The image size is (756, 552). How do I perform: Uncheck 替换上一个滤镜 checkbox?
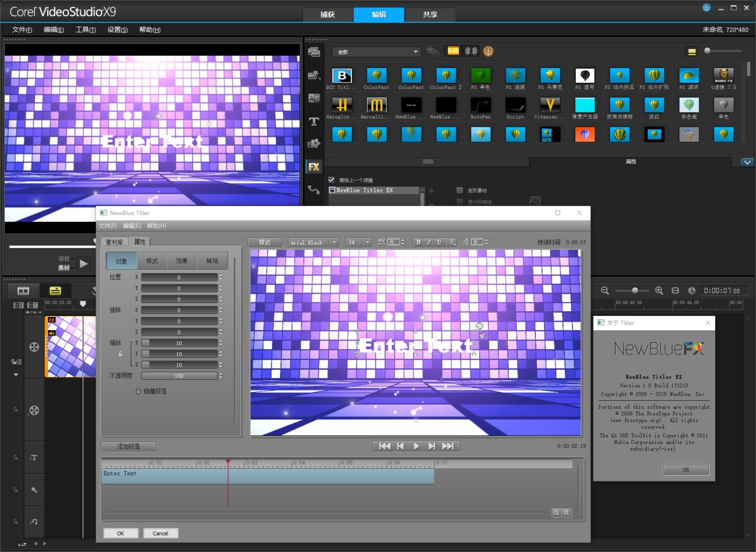coord(331,180)
